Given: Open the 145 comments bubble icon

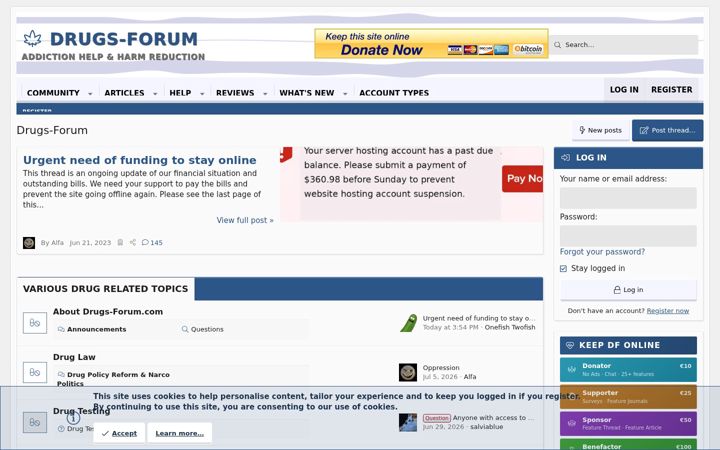Looking at the screenshot, I should coord(145,242).
